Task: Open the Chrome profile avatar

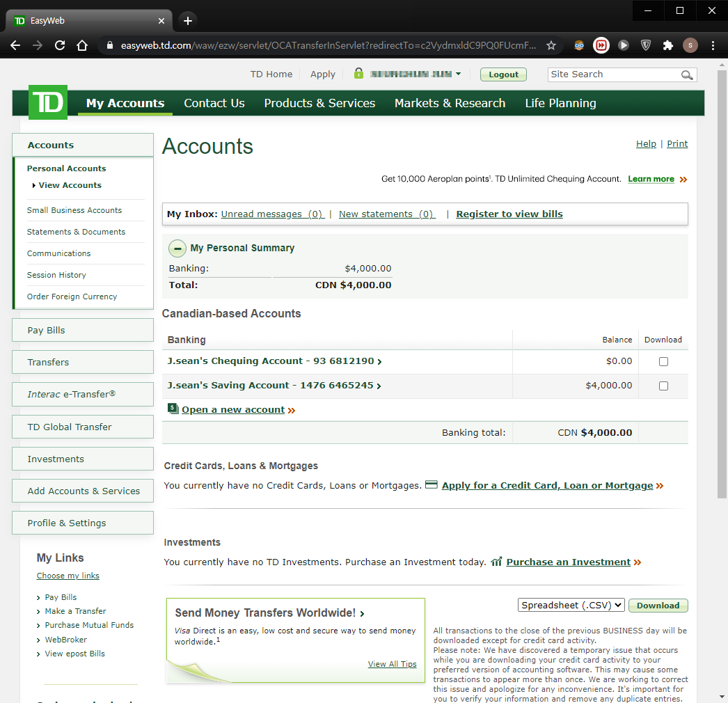Action: pyautogui.click(x=690, y=45)
